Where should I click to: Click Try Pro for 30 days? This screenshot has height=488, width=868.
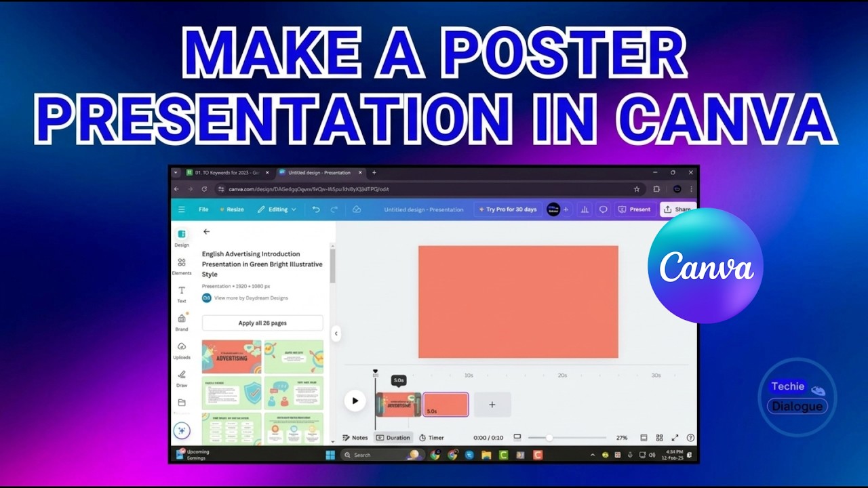508,209
